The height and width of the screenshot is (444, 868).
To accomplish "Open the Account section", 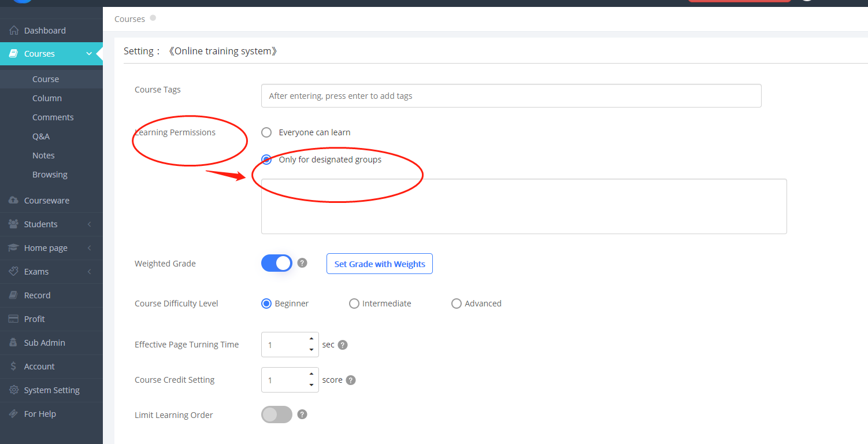I will tap(51, 367).
